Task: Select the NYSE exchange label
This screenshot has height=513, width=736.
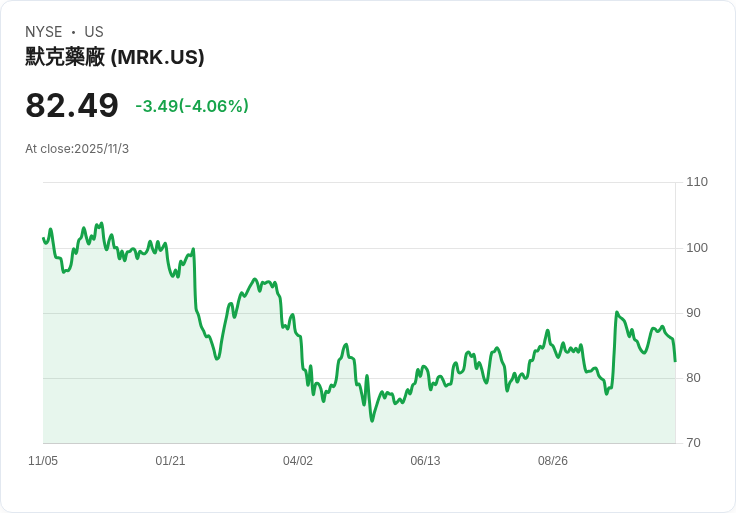Action: (x=44, y=32)
